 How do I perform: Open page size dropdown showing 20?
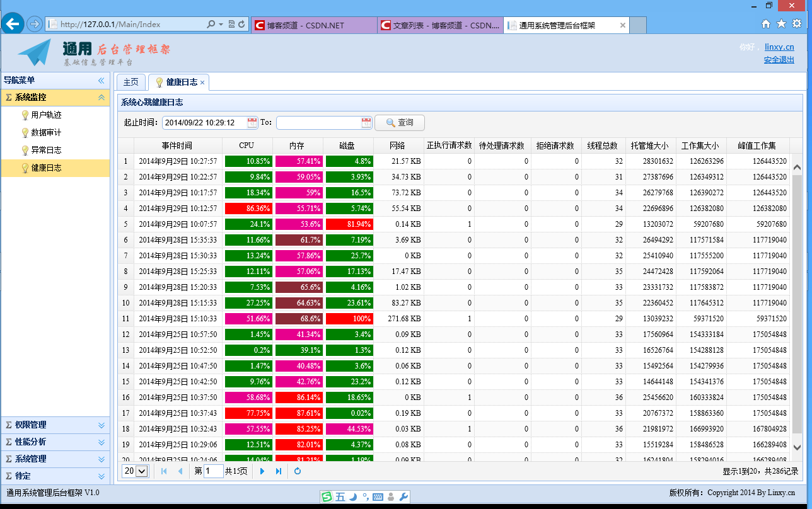point(135,471)
